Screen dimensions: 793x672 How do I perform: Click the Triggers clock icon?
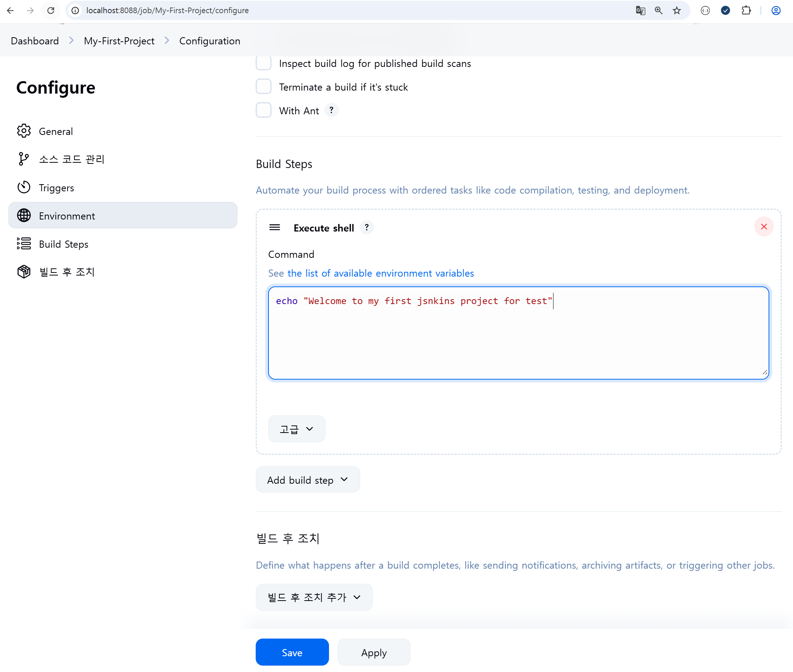[x=24, y=188]
